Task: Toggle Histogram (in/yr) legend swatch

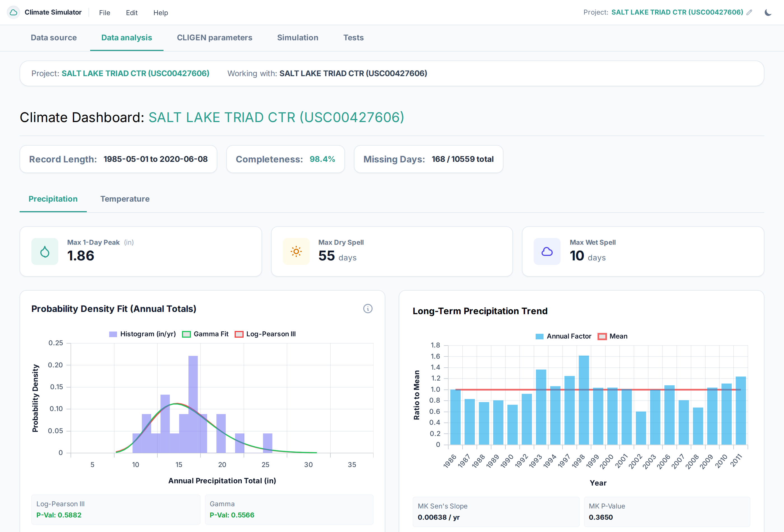Action: pos(113,334)
